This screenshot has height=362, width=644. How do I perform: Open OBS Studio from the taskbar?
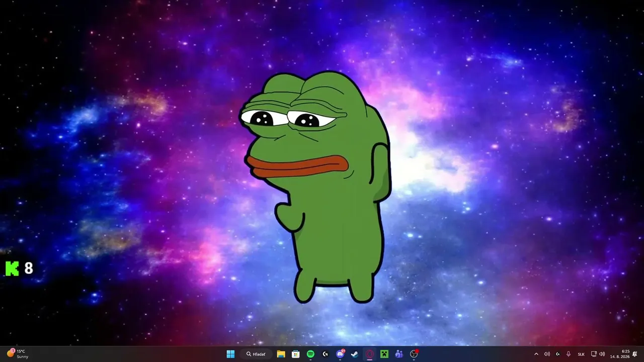tap(414, 354)
